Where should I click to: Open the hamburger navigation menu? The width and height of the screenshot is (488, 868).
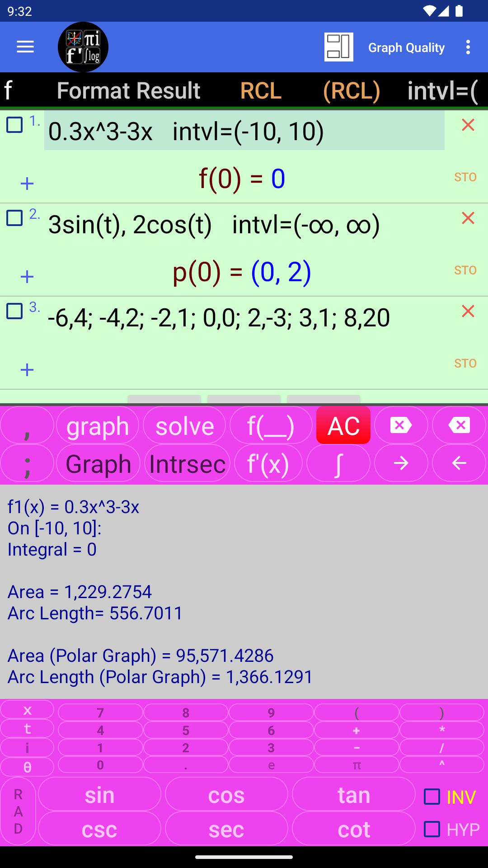(x=25, y=47)
